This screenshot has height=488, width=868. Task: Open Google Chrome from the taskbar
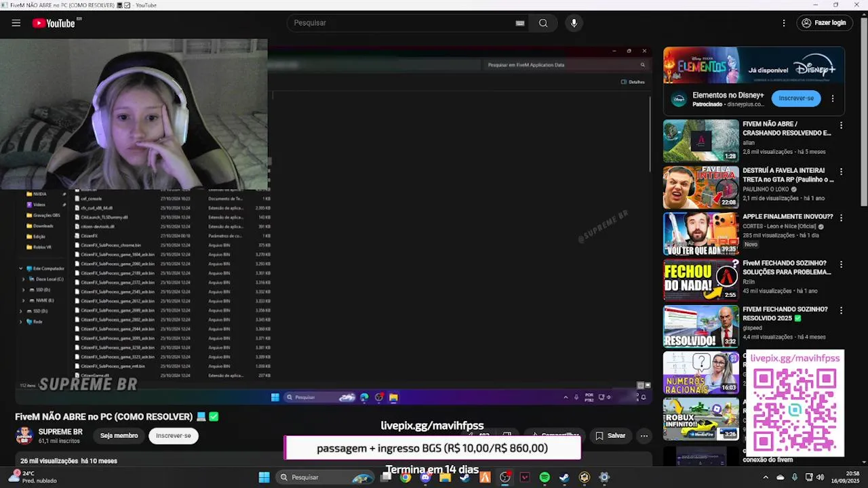point(405,477)
